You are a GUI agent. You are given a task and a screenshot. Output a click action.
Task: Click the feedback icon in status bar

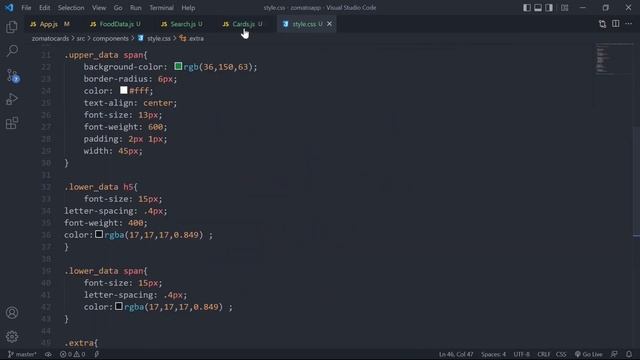(x=614, y=354)
